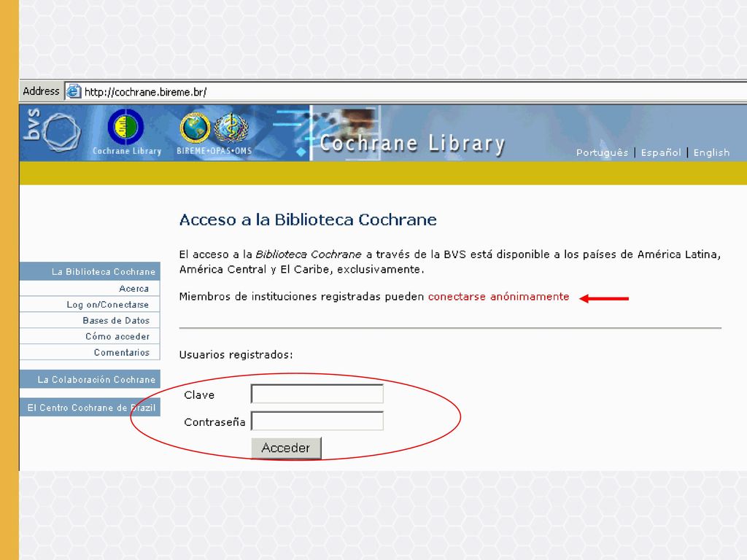Focus the Contraseña password field

pyautogui.click(x=317, y=421)
